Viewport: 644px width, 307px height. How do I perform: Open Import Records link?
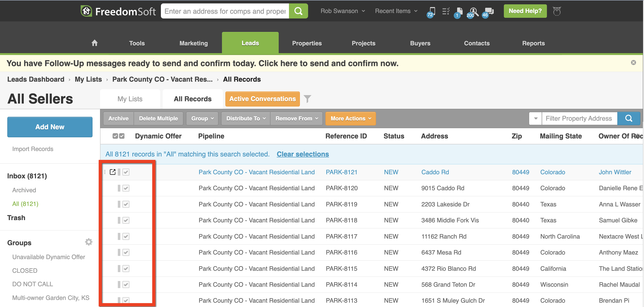click(x=33, y=149)
